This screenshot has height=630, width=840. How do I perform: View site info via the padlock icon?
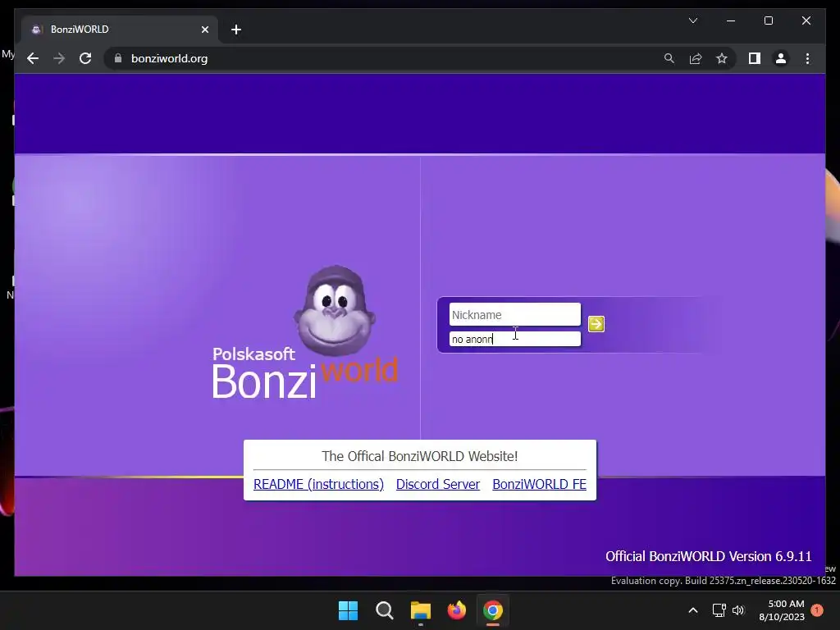[118, 58]
